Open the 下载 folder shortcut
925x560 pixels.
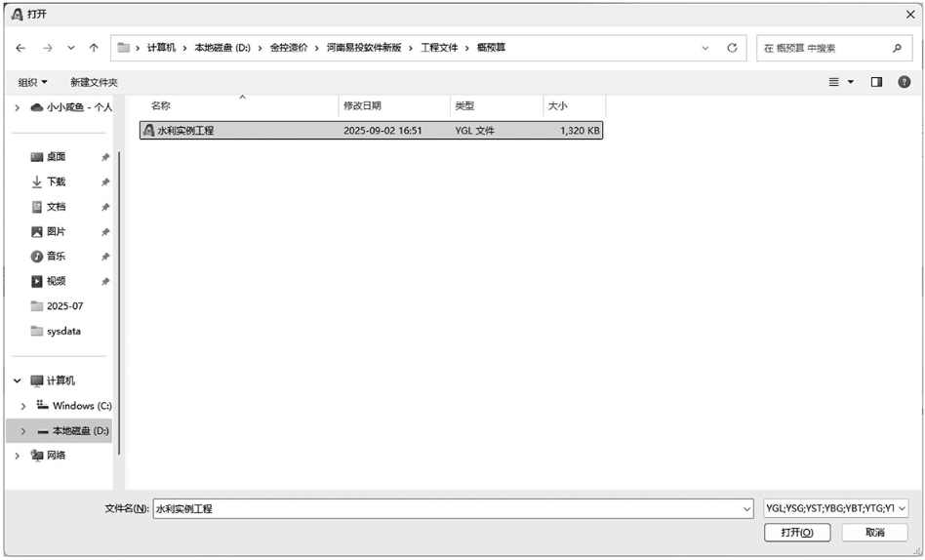(56, 181)
